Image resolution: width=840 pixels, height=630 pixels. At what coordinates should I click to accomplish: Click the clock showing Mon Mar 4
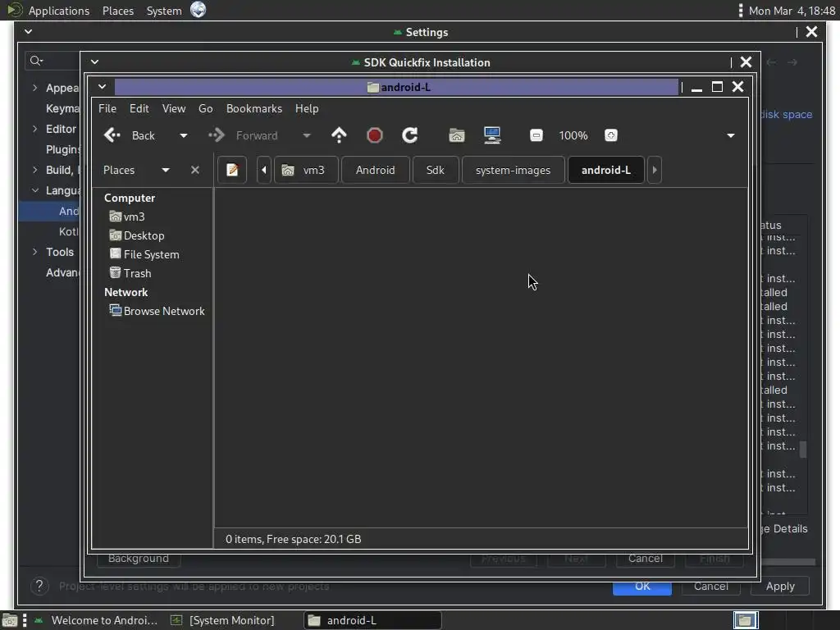(x=792, y=10)
